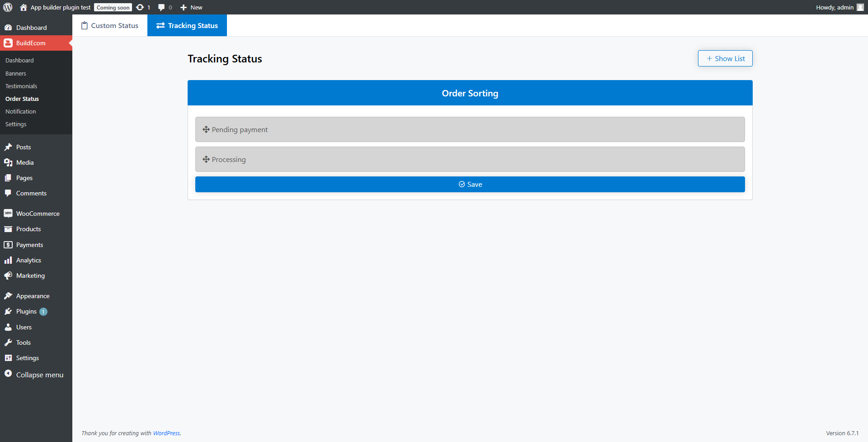Click the move icon beside Processing
The width and height of the screenshot is (868, 442).
coord(206,160)
